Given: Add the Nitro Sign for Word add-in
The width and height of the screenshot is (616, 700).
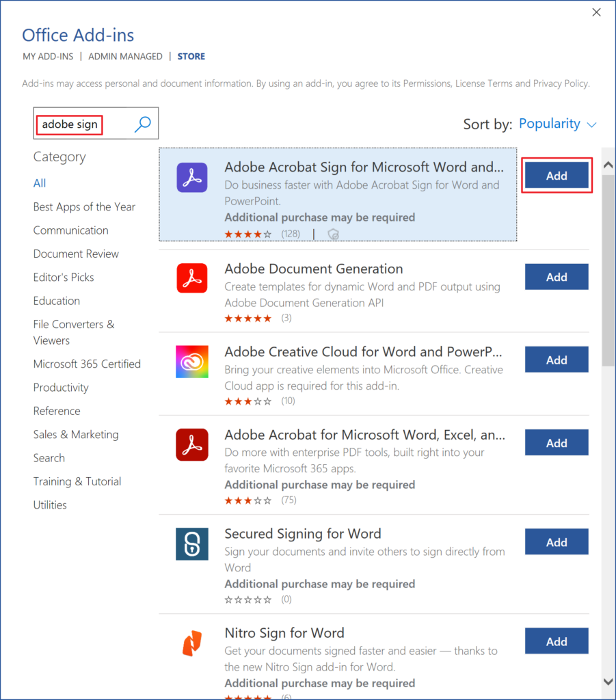Looking at the screenshot, I should tap(557, 641).
